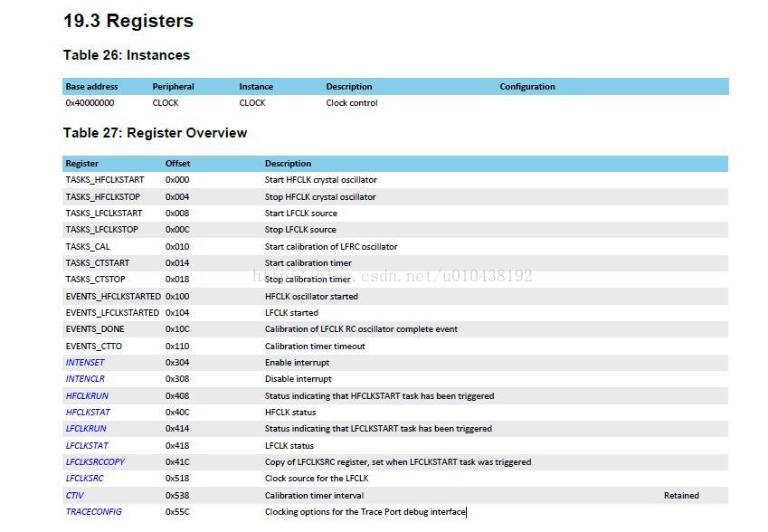Click offset value 0x304
Screen dimensions: 768x532
(177, 363)
